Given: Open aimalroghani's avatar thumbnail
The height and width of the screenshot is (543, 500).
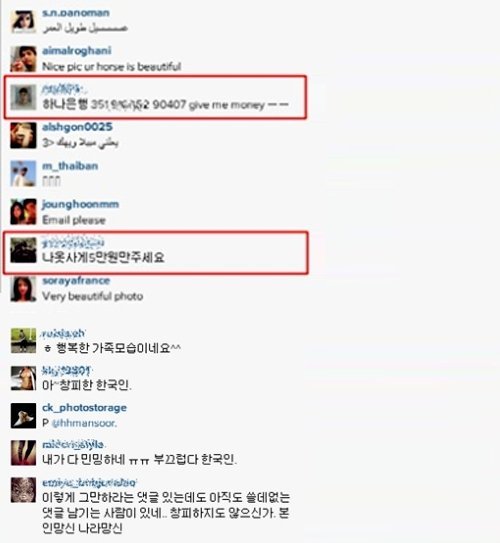Looking at the screenshot, I should tap(23, 59).
